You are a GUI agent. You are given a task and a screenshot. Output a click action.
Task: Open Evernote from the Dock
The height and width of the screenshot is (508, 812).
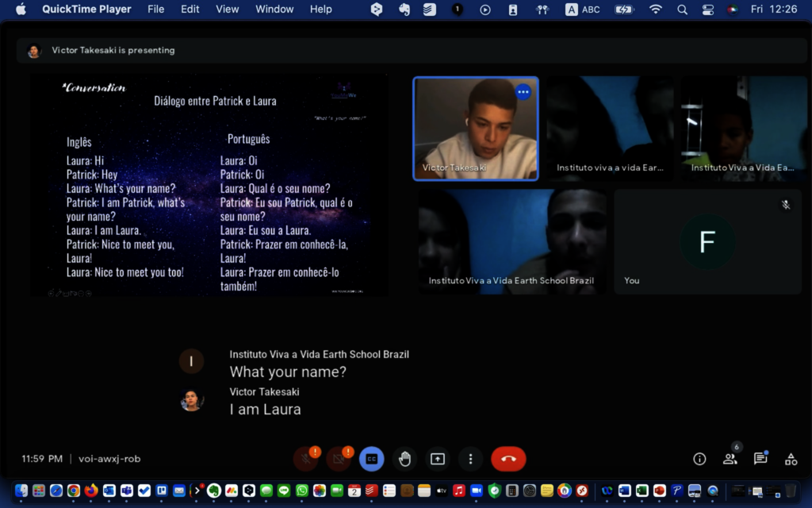tap(214, 491)
